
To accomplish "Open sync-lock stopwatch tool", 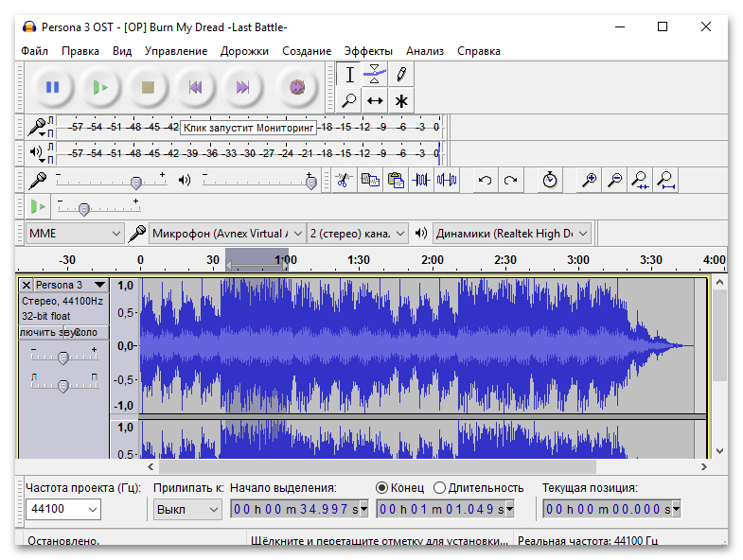I will tap(550, 180).
